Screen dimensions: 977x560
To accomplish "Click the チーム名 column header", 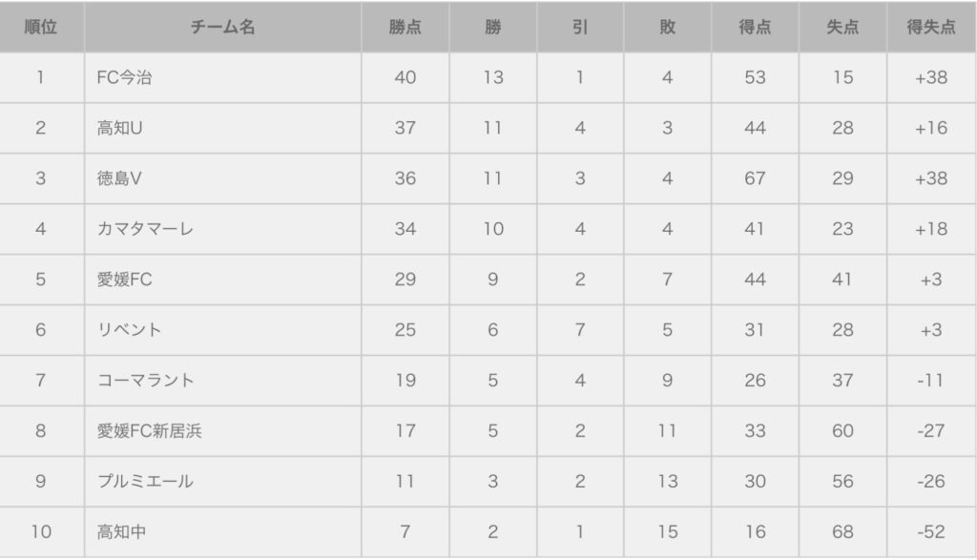I will click(222, 27).
